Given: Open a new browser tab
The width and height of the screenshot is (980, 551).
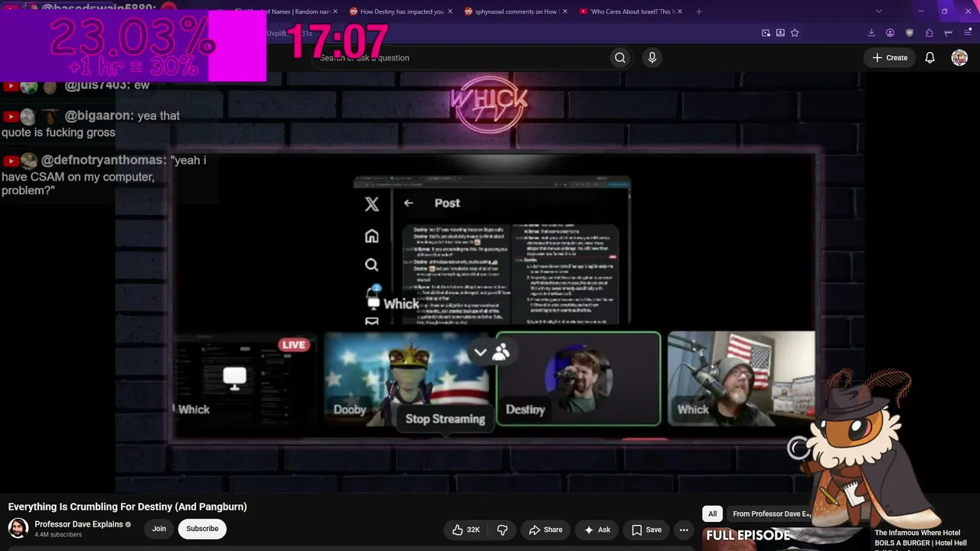Looking at the screenshot, I should tap(698, 11).
